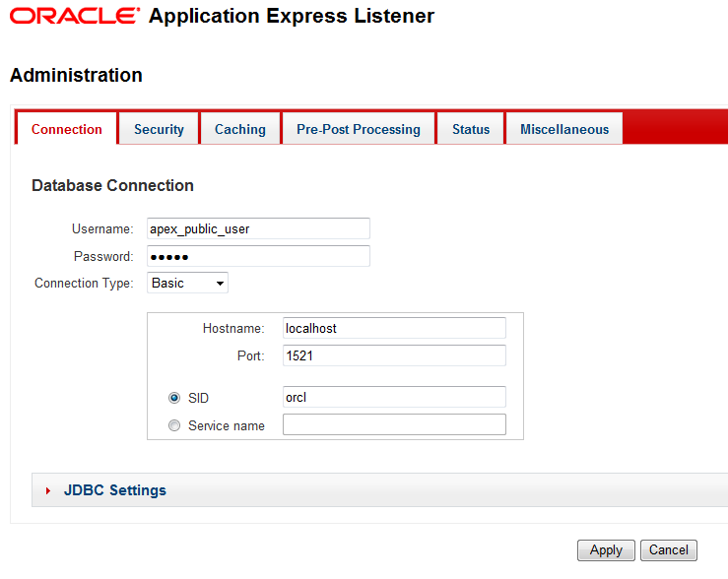Open the Caching tab
Image resolution: width=728 pixels, height=579 pixels.
tap(240, 129)
